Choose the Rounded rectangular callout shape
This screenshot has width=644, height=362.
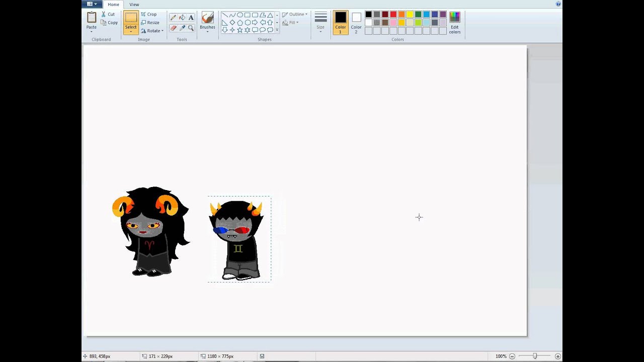click(x=255, y=30)
